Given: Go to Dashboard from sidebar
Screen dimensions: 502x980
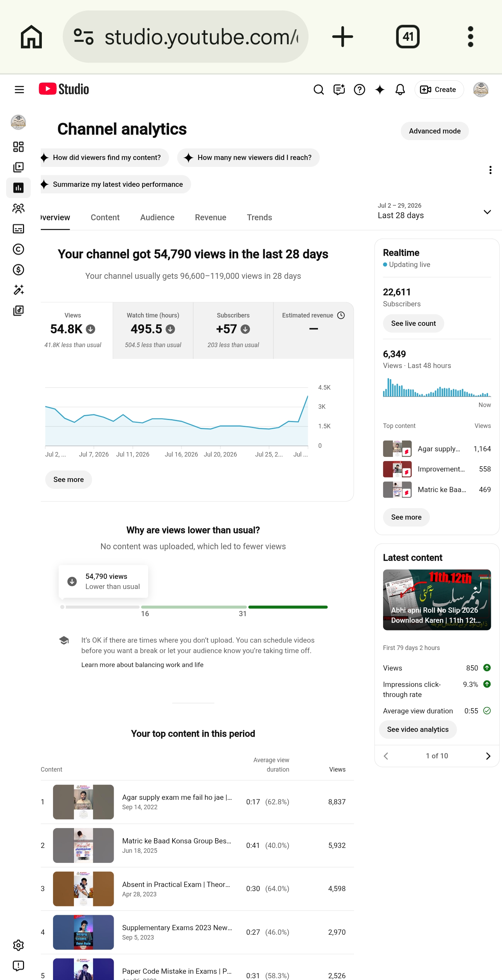Looking at the screenshot, I should click(18, 147).
